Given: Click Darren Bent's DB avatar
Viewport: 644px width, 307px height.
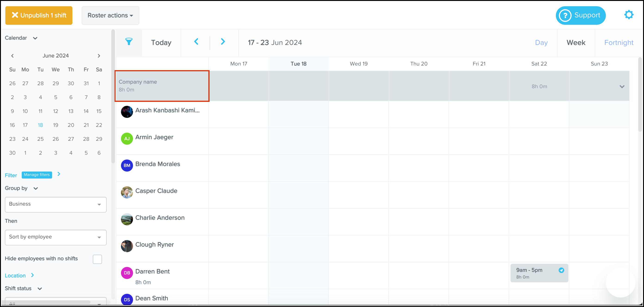Looking at the screenshot, I should click(127, 273).
